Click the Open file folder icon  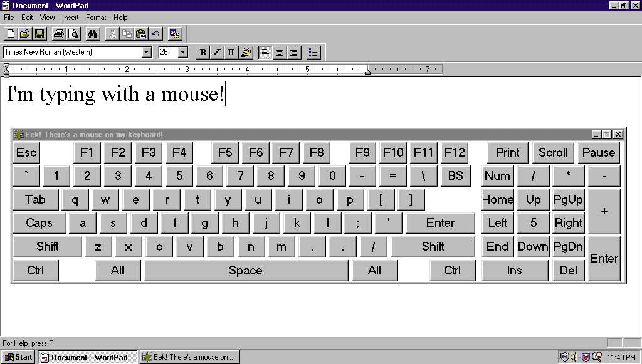pos(25,34)
